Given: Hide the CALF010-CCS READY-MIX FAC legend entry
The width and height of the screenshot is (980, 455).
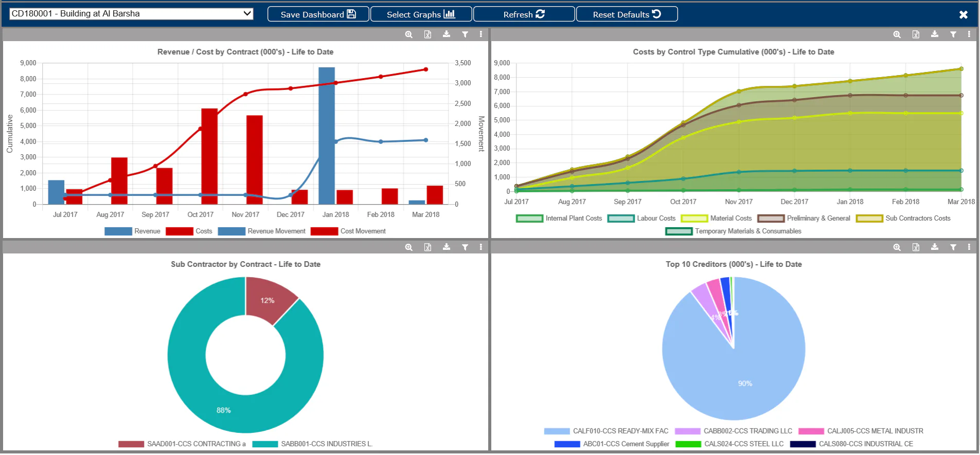Looking at the screenshot, I should [x=606, y=431].
